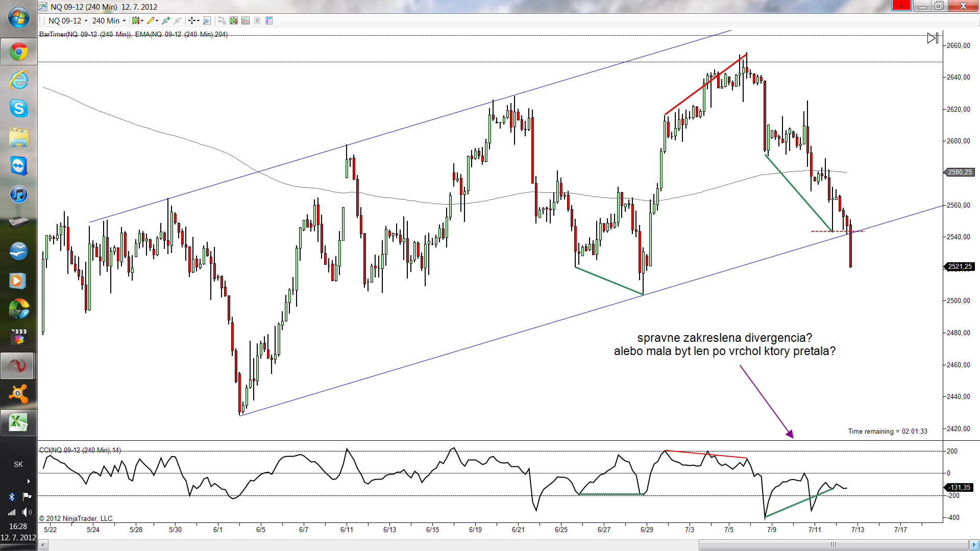Click the zoom in icon
The image size is (980, 551).
coord(166,20)
